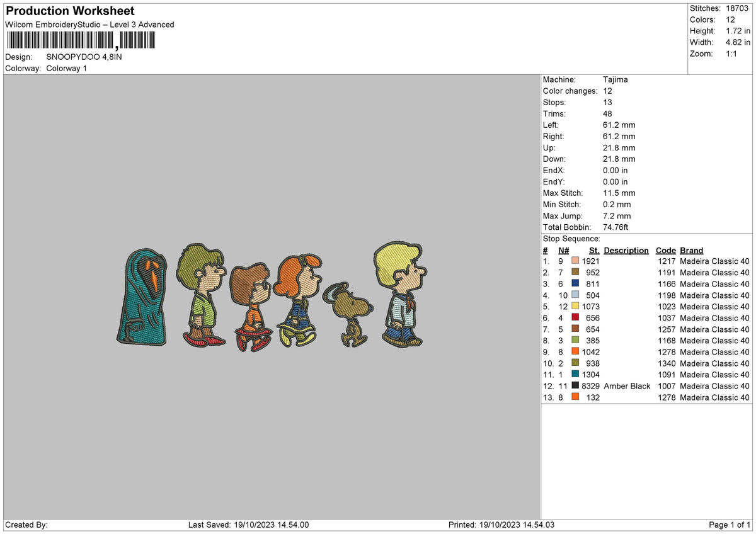
Task: Click the Brand column header
Action: [692, 250]
